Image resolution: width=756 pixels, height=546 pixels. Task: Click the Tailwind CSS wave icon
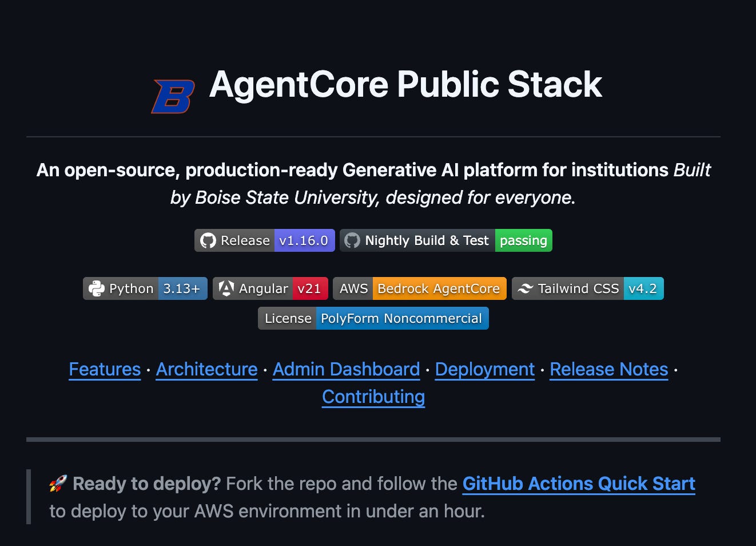coord(525,288)
